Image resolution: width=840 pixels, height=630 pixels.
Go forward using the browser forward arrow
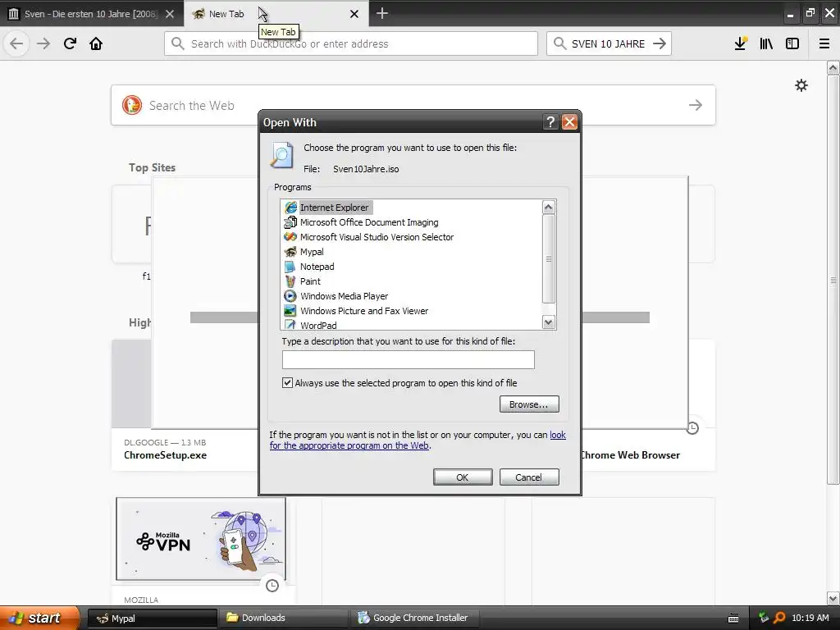tap(43, 43)
